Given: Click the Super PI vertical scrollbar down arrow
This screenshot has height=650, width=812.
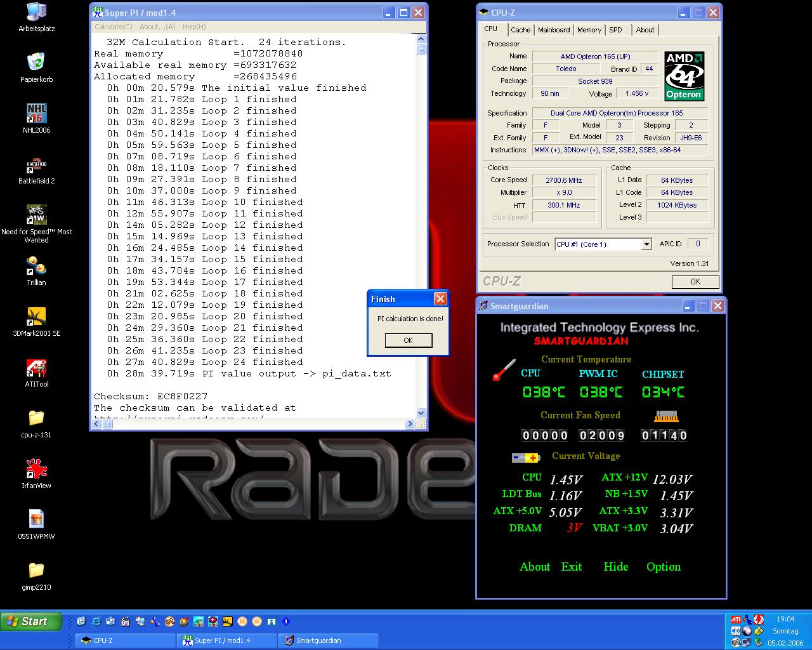Looking at the screenshot, I should coord(421,413).
